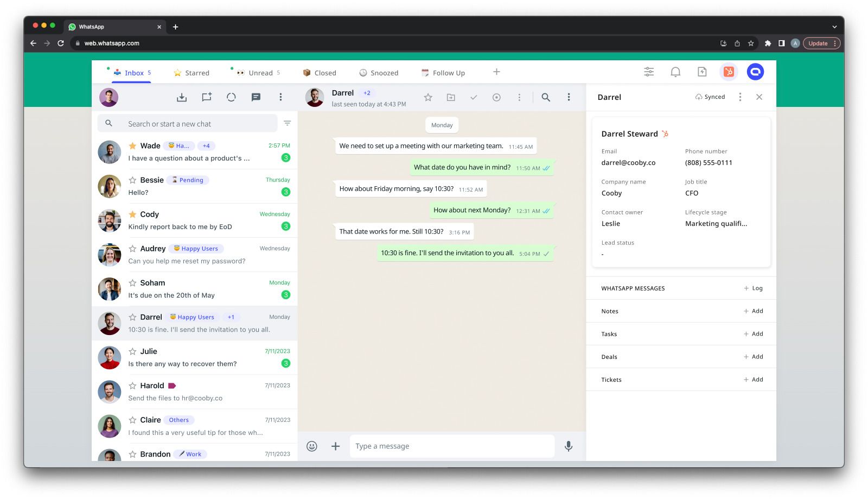Open the Snoozed tab
The image size is (868, 499).
click(379, 73)
